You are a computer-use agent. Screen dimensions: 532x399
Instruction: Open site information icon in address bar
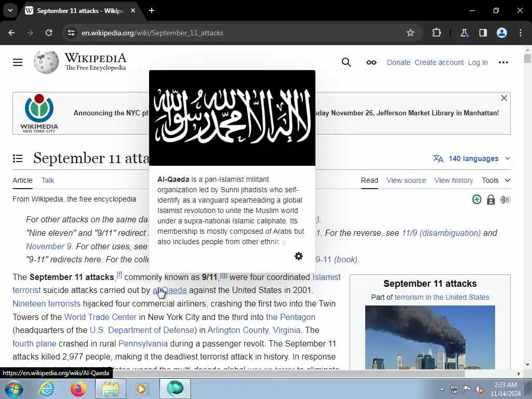tap(71, 33)
